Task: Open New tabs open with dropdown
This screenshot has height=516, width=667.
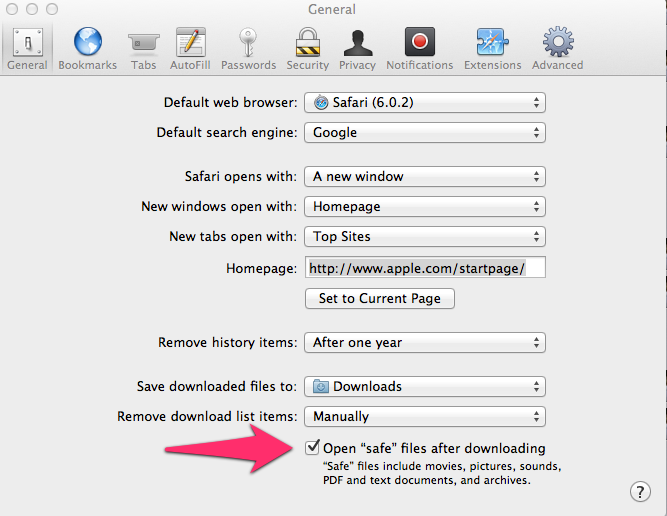Action: point(425,237)
